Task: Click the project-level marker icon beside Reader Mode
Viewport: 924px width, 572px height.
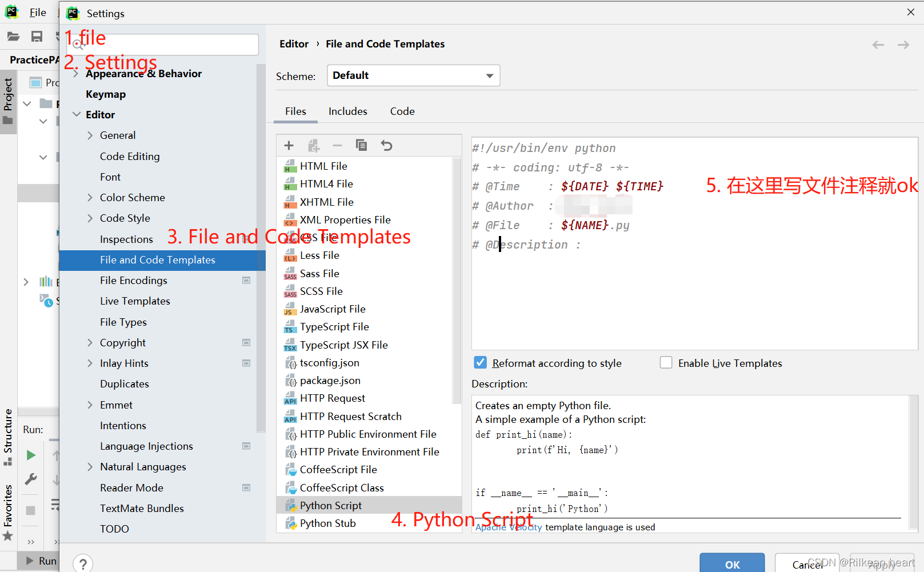Action: tap(246, 488)
